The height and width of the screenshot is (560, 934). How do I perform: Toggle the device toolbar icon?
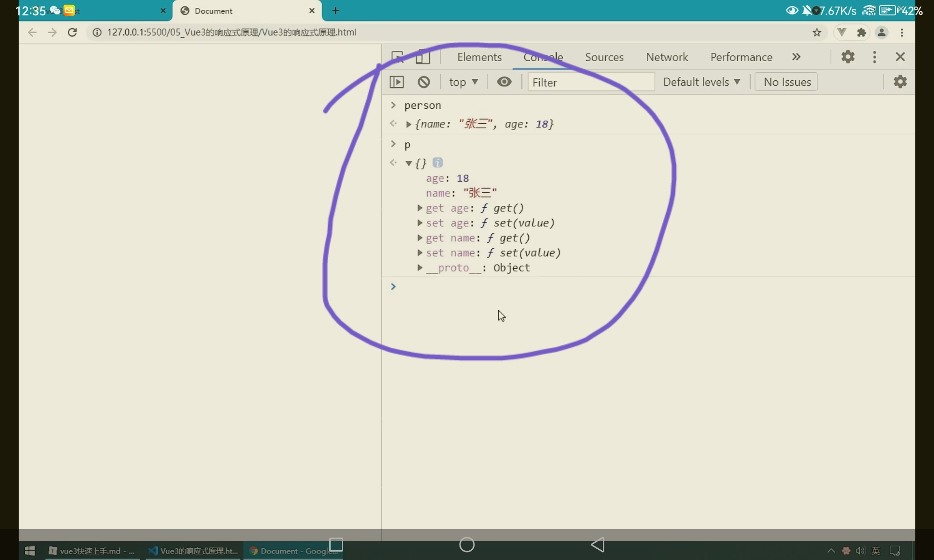pyautogui.click(x=423, y=57)
